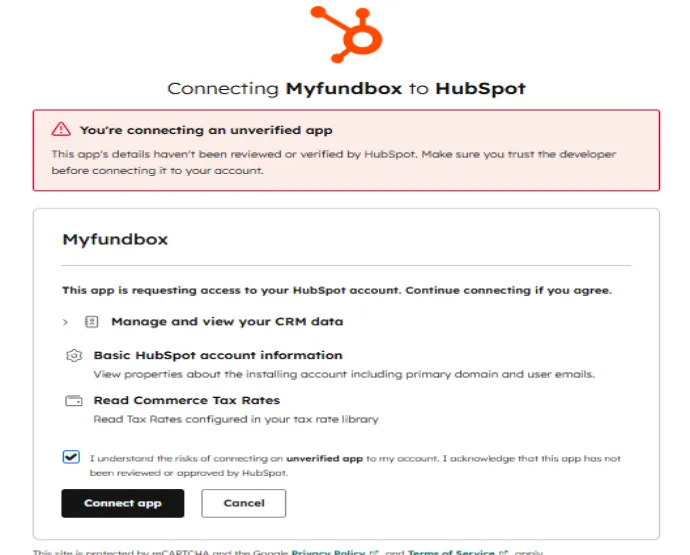Click "I understand the risks" acknowledgment text
Viewport: 690px width, 555px height.
pos(355,466)
